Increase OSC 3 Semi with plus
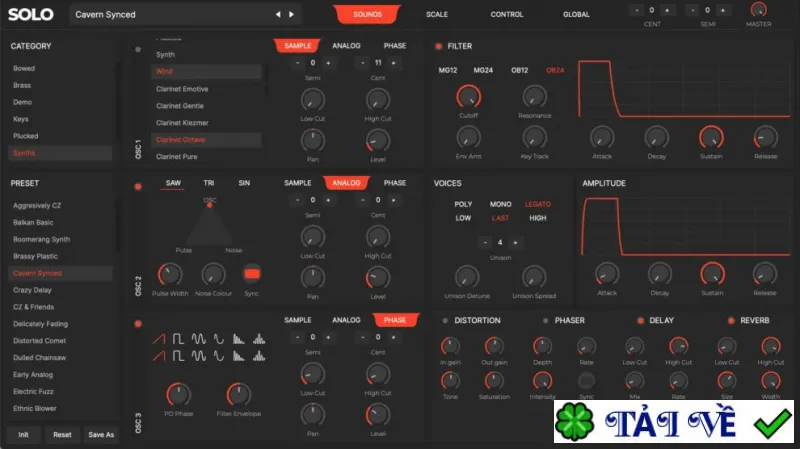800x449 pixels. point(328,337)
